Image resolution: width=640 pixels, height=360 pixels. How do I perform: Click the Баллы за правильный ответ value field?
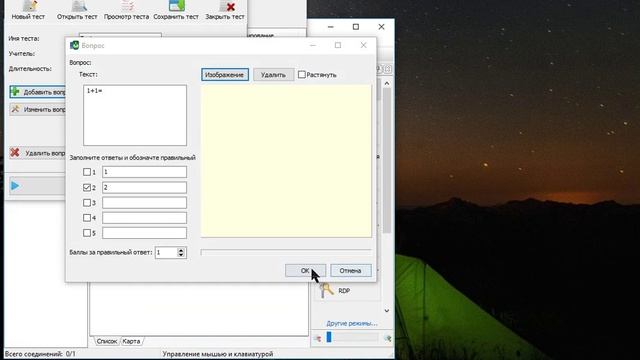[166, 253]
